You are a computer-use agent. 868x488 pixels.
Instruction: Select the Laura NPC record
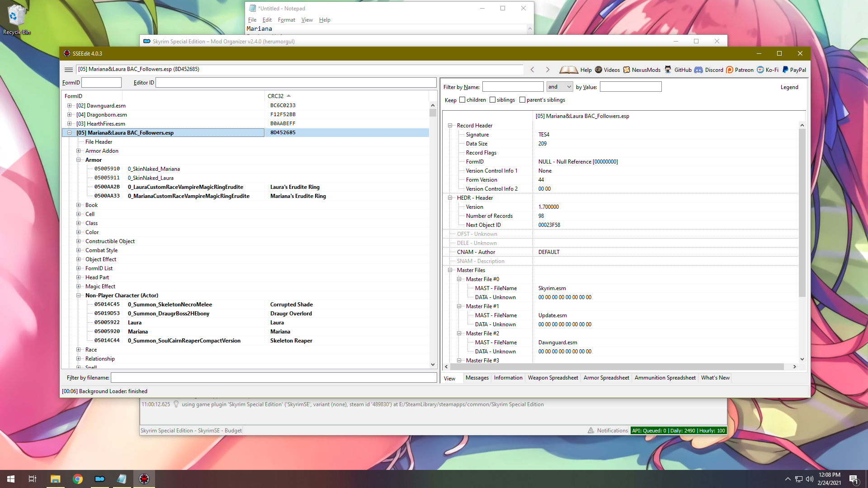(x=246, y=323)
